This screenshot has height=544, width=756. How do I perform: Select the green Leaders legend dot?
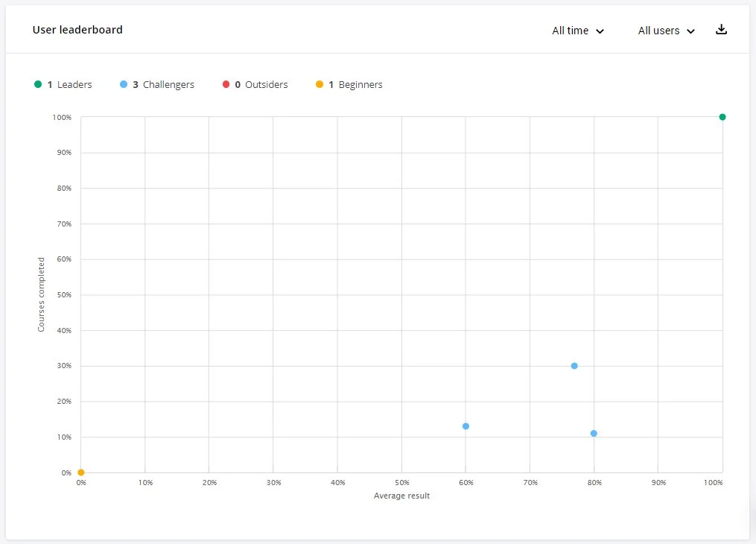click(38, 84)
